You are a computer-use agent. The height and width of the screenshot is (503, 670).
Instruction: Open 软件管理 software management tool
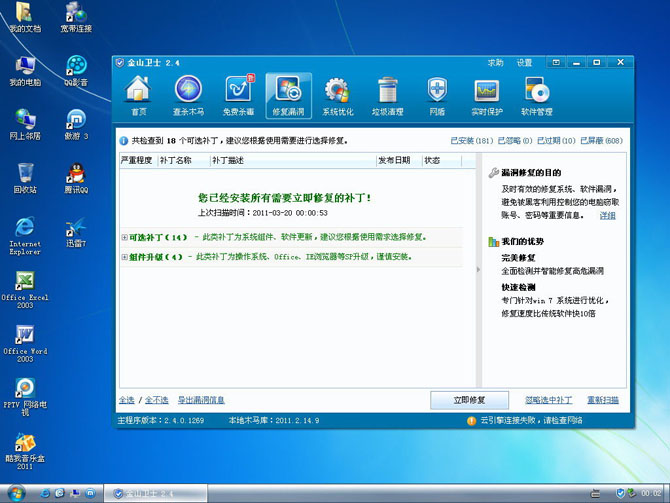537,96
